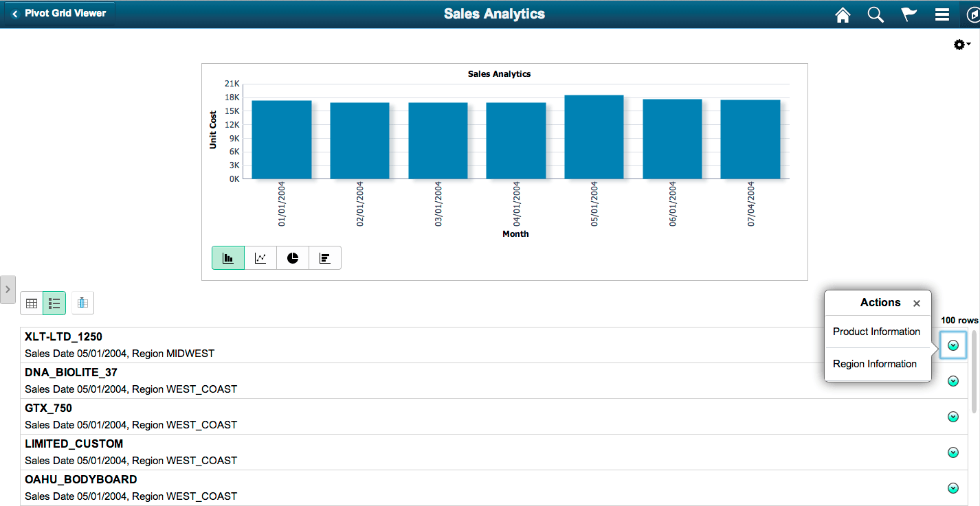980x506 pixels.
Task: Open row actions for GTX_750
Action: click(x=953, y=416)
